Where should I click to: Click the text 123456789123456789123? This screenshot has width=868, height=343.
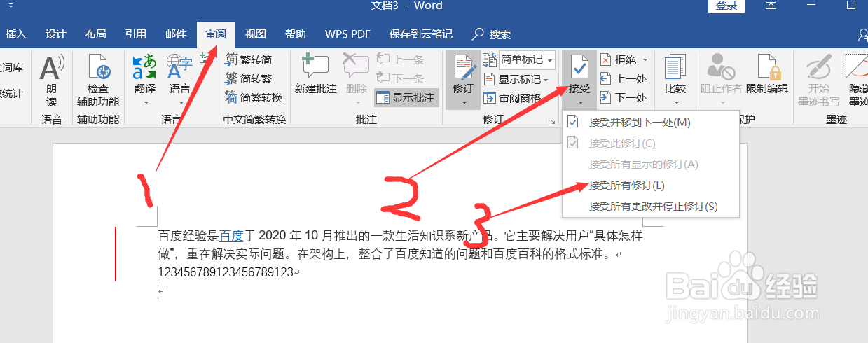coord(226,272)
